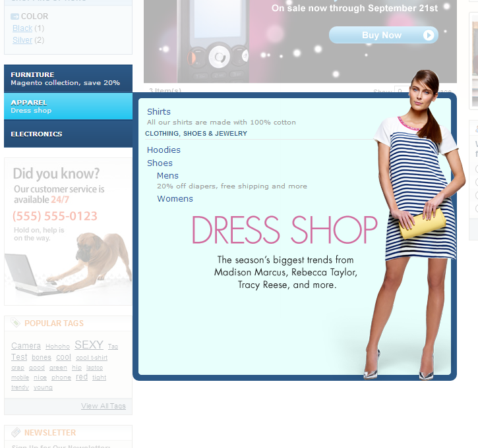Open the Hohoho tag

[x=57, y=347]
